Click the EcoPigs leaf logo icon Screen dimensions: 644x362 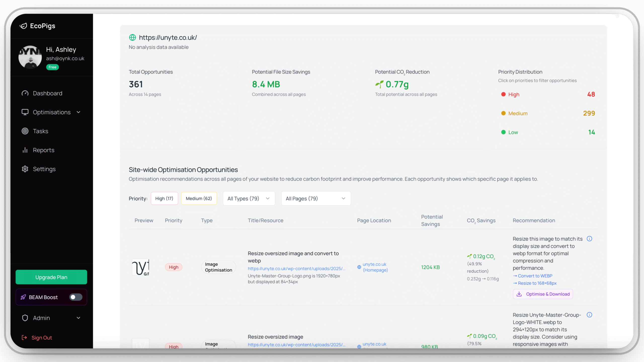[23, 26]
